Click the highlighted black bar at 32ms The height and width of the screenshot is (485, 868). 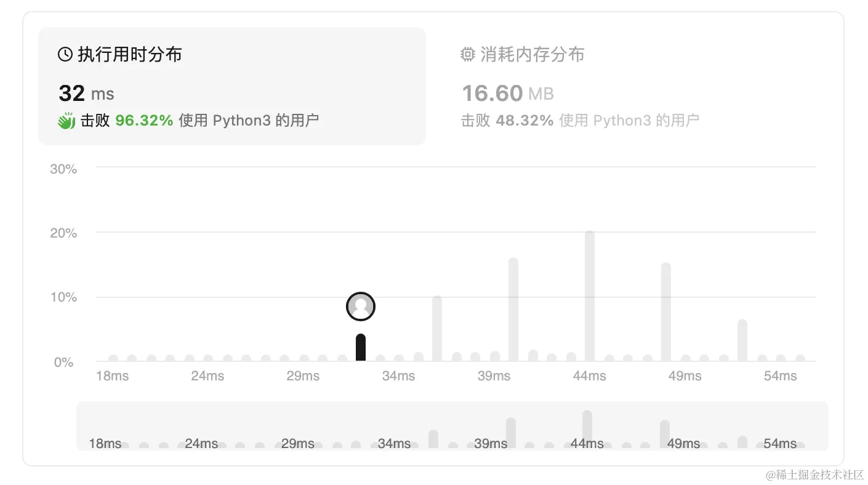pos(361,347)
